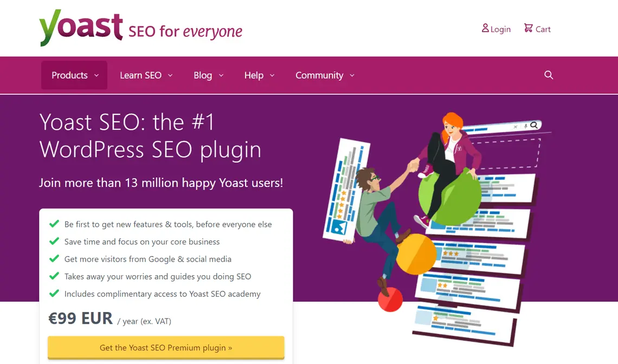Screen dimensions: 618x364
Task: Open the Cart link
Action: click(x=537, y=29)
